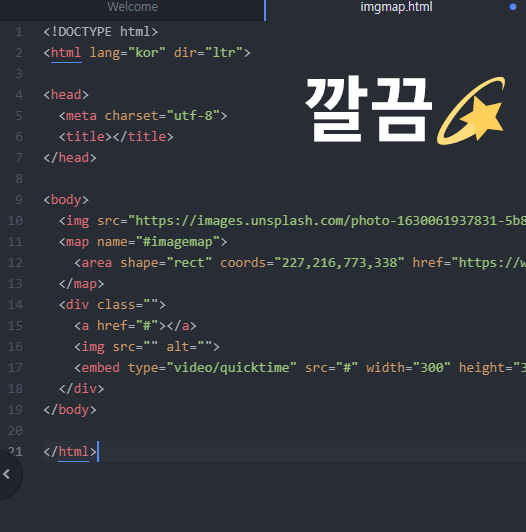Image resolution: width=526 pixels, height=532 pixels.
Task: Click the href attribute on line 12
Action: [469, 263]
